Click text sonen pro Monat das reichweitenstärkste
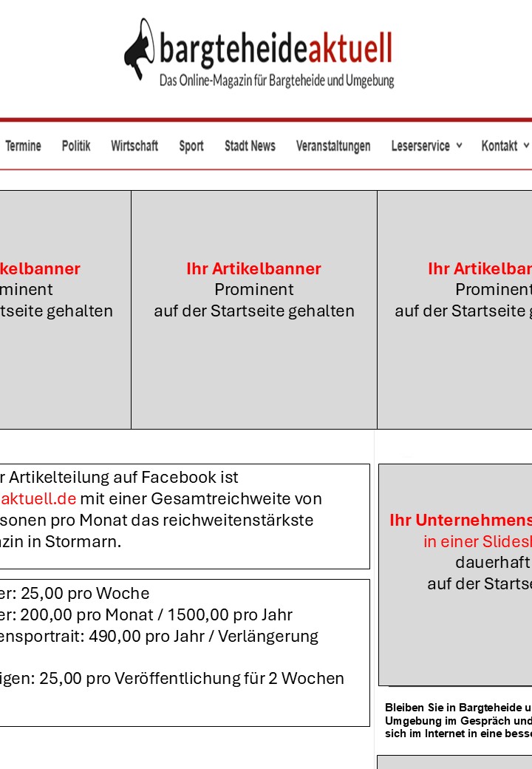532x769 pixels. (157, 520)
